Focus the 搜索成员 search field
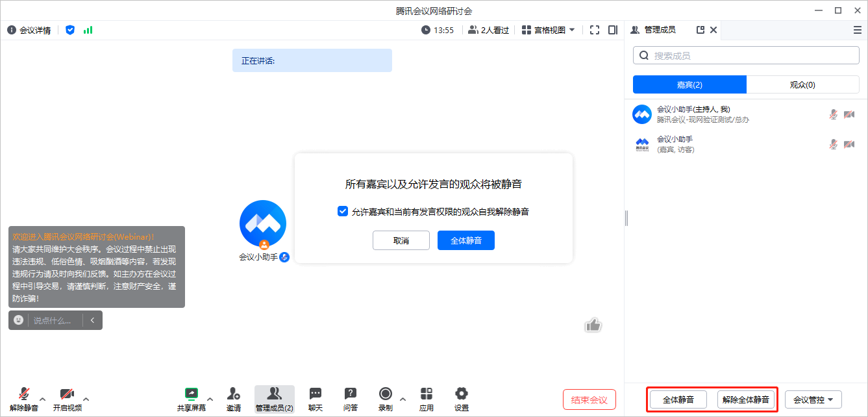This screenshot has height=417, width=868. pos(746,56)
